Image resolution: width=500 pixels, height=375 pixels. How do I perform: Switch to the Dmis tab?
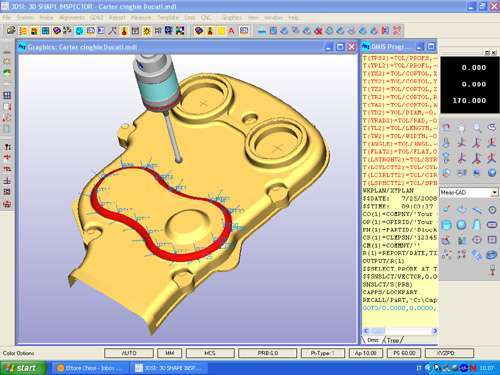tap(373, 340)
